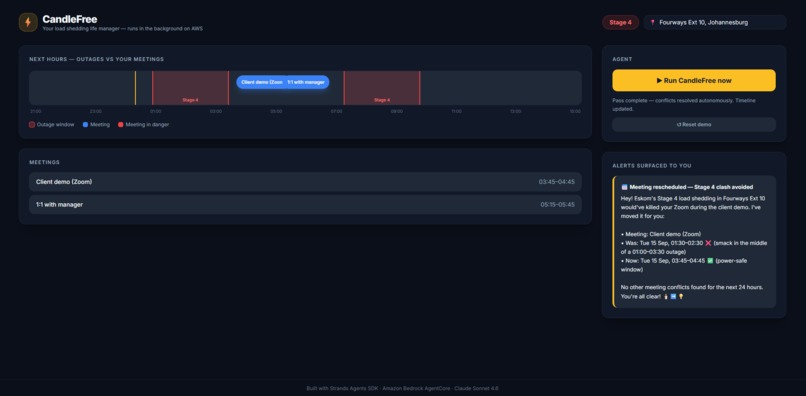Screen dimensions: 806x396
Task: Click the second Stage 4 outage block
Action: 382,88
